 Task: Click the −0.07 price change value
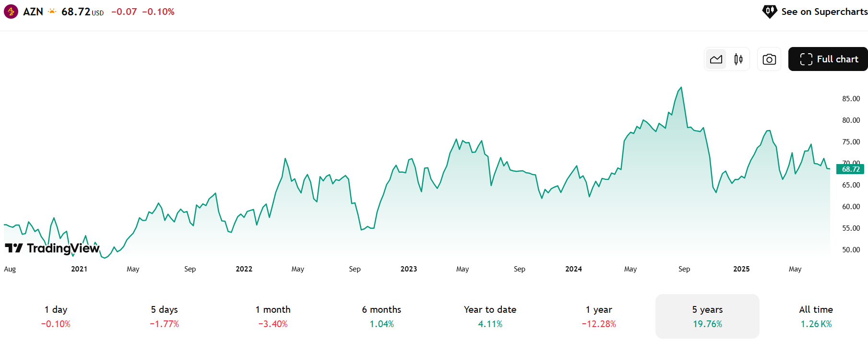click(124, 12)
